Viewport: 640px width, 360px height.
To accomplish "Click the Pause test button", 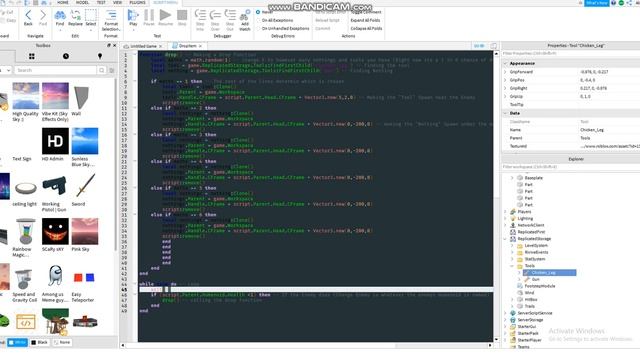I will (x=149, y=16).
